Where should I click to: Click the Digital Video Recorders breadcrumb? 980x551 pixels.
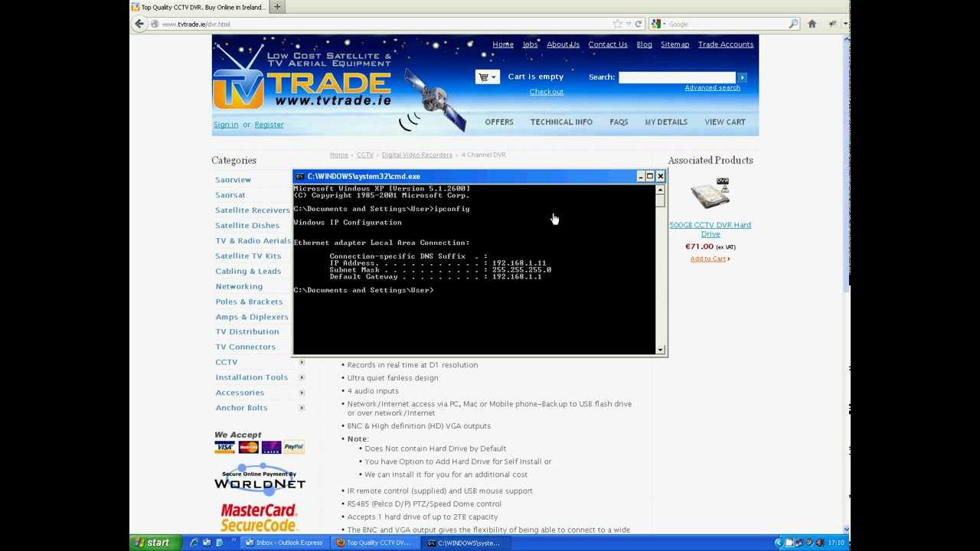pyautogui.click(x=417, y=155)
